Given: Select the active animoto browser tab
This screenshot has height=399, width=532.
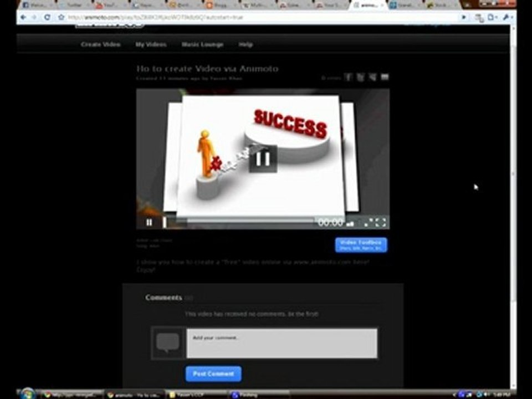Looking at the screenshot, I should [368, 5].
